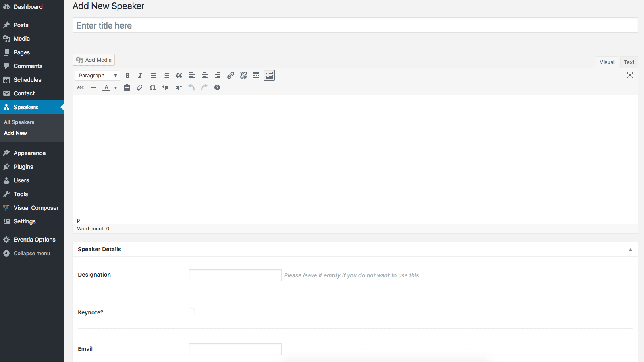Viewport: 644px width, 362px height.
Task: Open the Paragraph format dropdown
Action: click(x=97, y=76)
